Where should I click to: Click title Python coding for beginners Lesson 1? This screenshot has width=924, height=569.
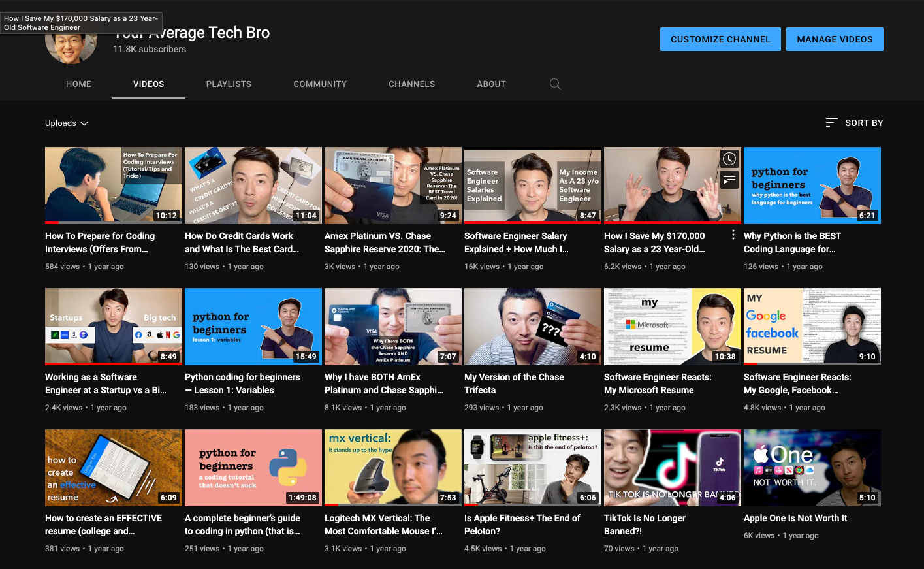[x=242, y=383]
